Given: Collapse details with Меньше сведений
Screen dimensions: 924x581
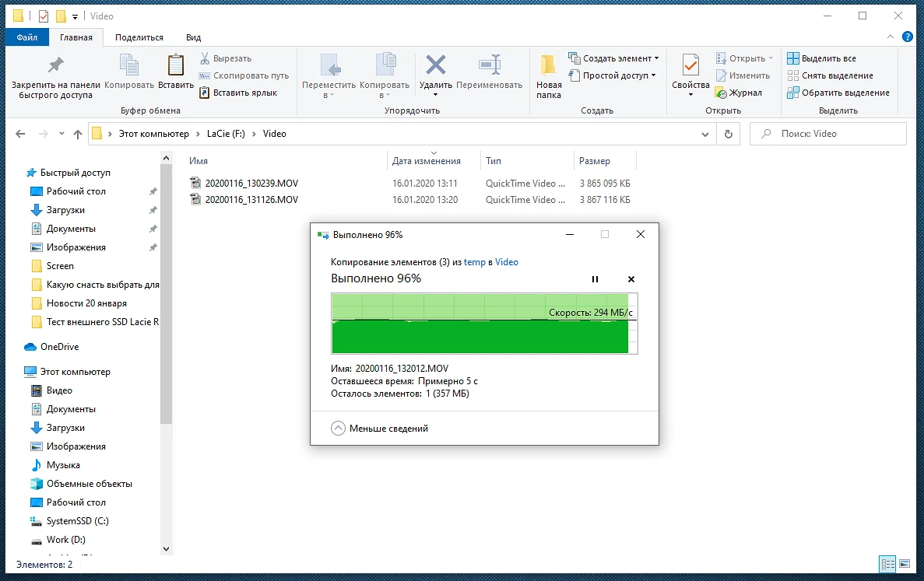Looking at the screenshot, I should 380,429.
